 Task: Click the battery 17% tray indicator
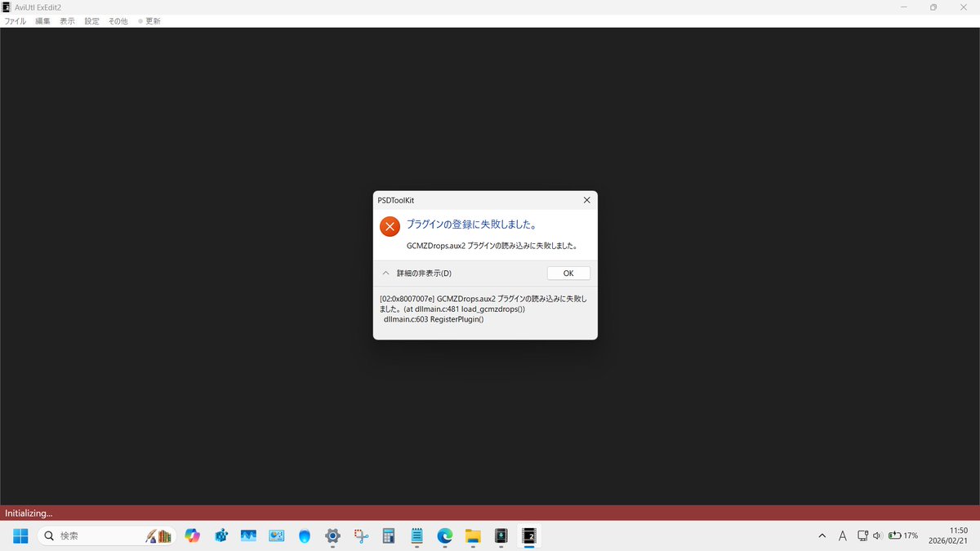pos(903,535)
